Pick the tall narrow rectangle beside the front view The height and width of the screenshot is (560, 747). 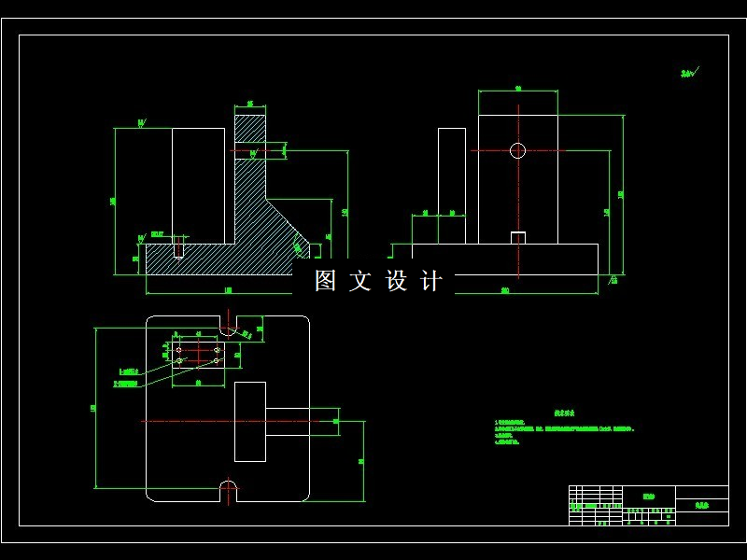[452, 186]
